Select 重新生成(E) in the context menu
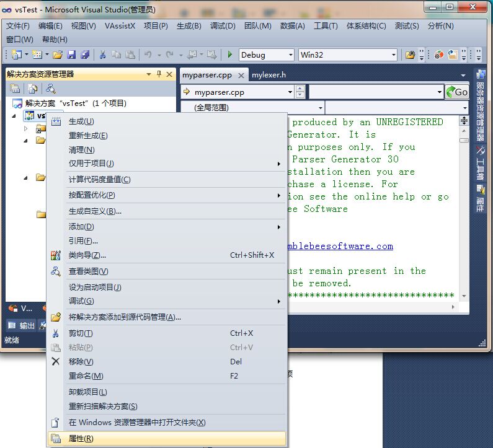 (x=167, y=136)
